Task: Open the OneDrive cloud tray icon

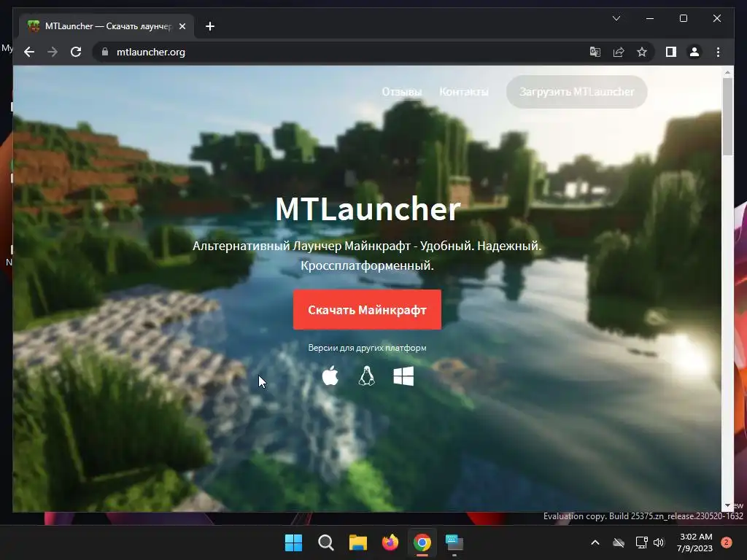Action: pyautogui.click(x=619, y=542)
